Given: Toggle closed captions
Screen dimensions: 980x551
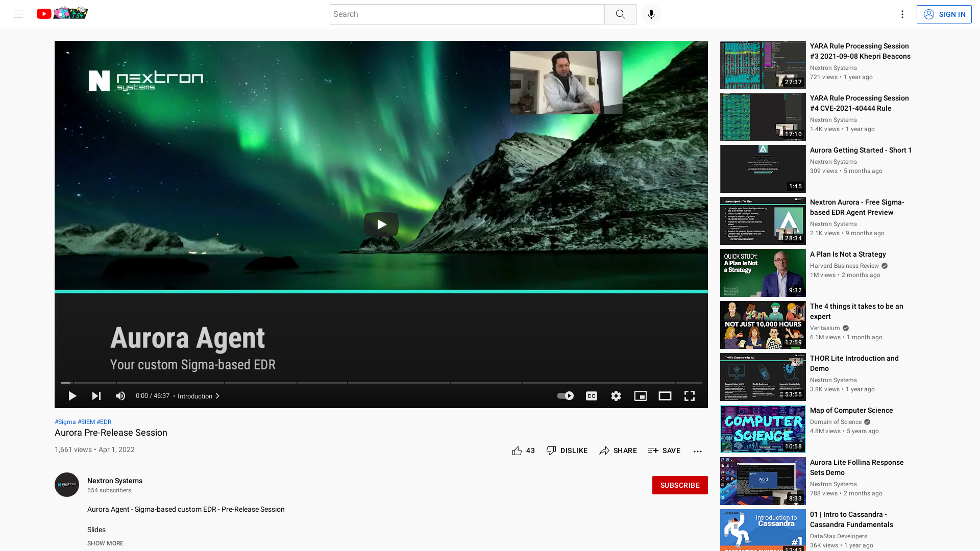Looking at the screenshot, I should click(x=592, y=396).
